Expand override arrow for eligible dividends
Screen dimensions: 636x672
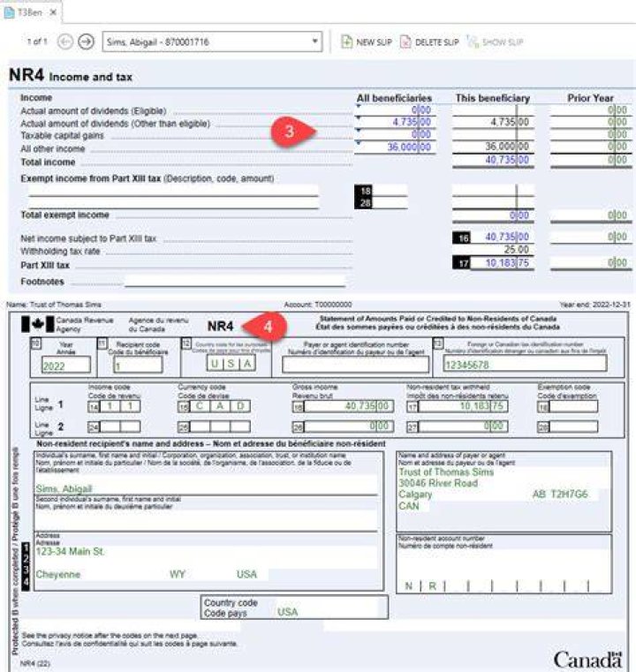359,106
